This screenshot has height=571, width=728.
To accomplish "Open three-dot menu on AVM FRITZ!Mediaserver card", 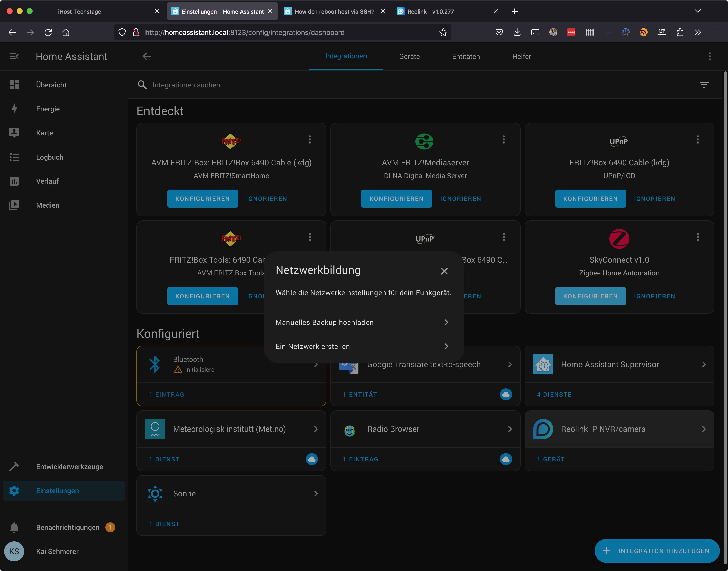I will (504, 139).
